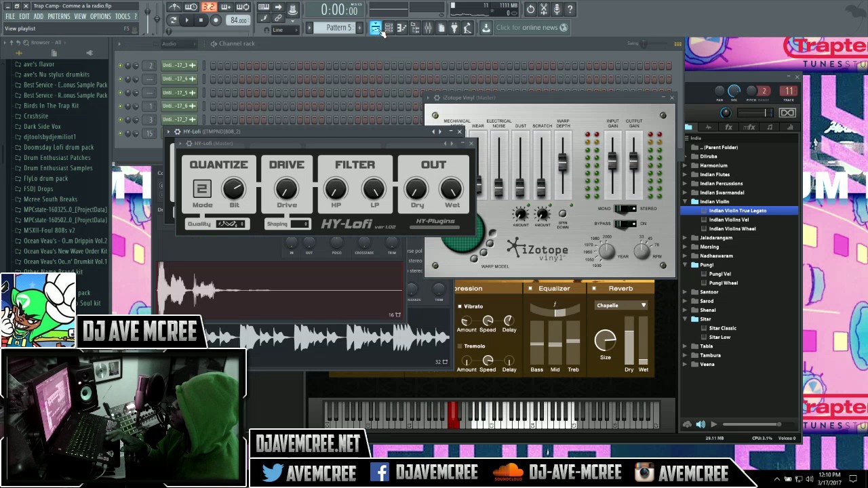Click the tempo field showing 84.000
Viewport: 868px width, 488px height.
pos(238,20)
